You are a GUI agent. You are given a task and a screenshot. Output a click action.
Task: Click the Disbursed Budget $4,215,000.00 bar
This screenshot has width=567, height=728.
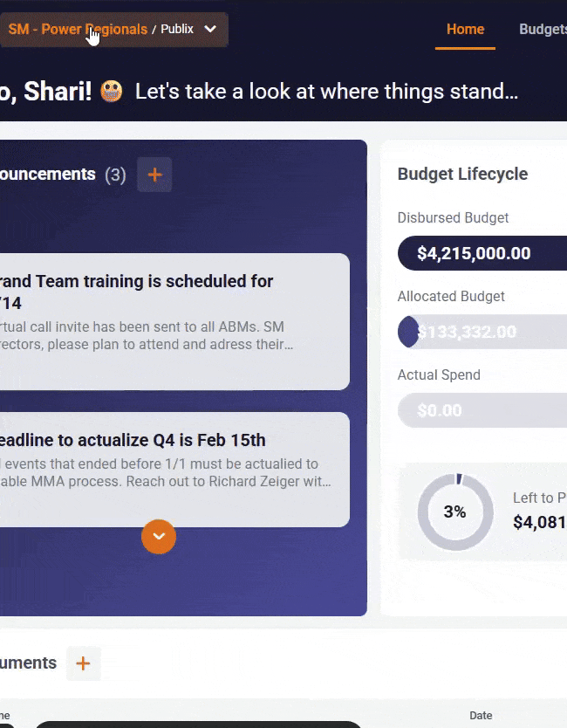click(x=482, y=253)
